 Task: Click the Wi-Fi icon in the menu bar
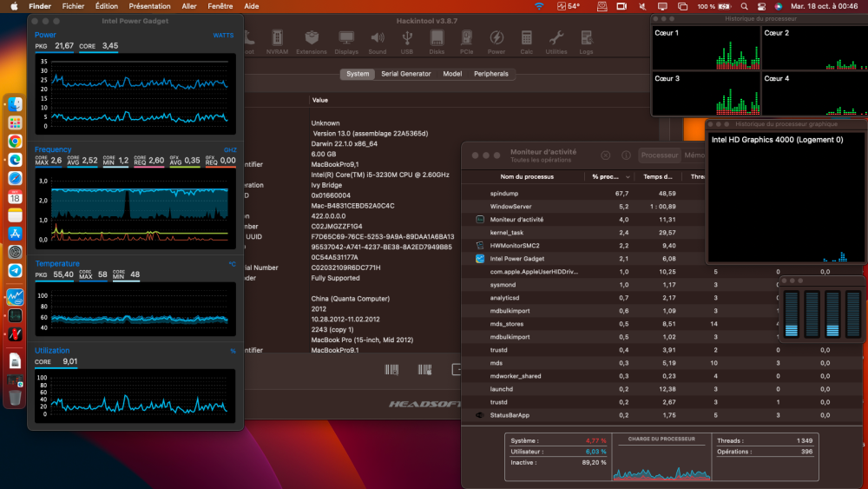pos(539,6)
